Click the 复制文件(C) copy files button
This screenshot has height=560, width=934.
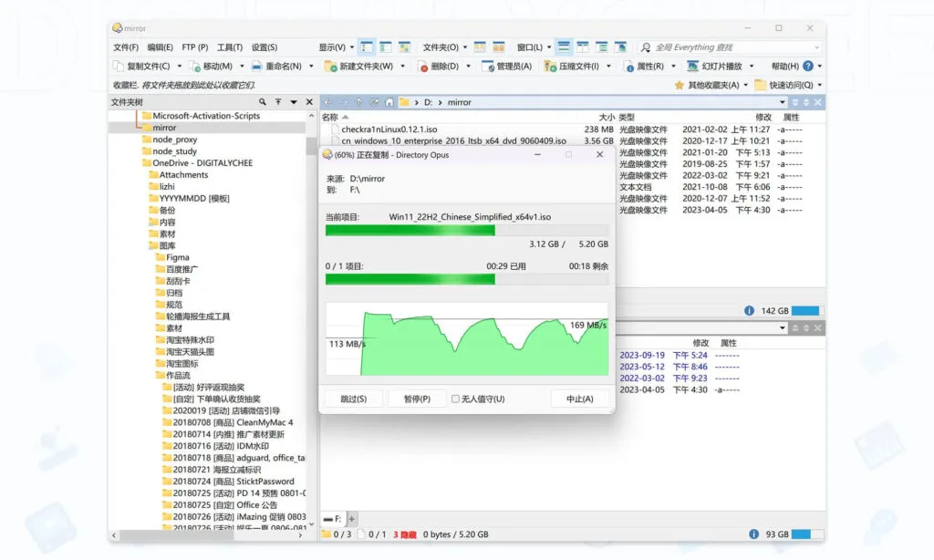[141, 67]
